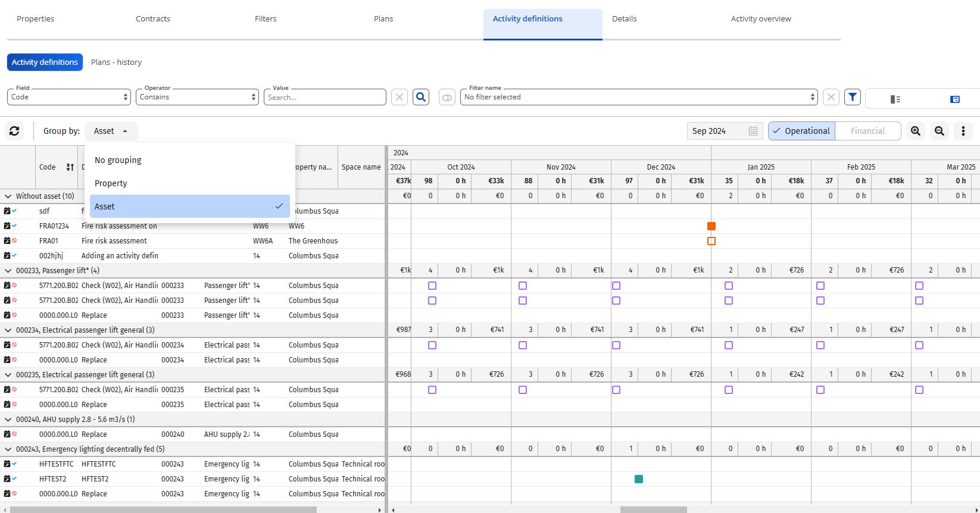This screenshot has height=513, width=980.
Task: Click the Space name column header
Action: (x=361, y=167)
